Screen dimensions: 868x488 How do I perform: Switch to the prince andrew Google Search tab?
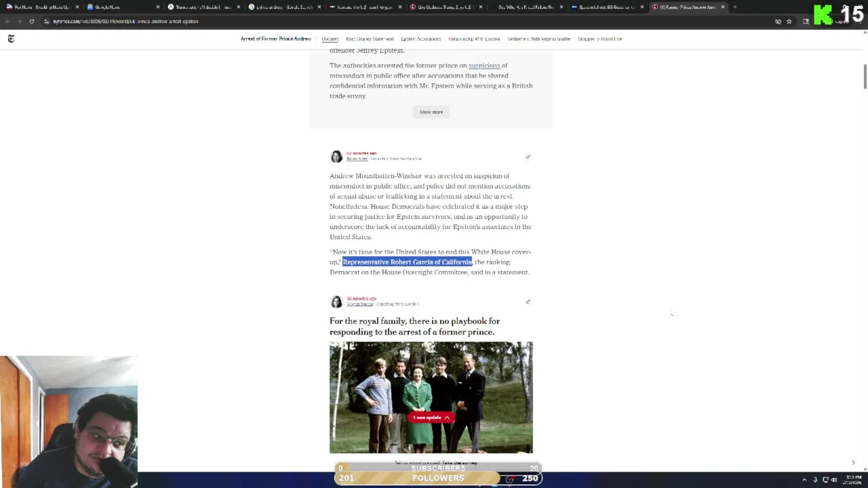click(284, 7)
